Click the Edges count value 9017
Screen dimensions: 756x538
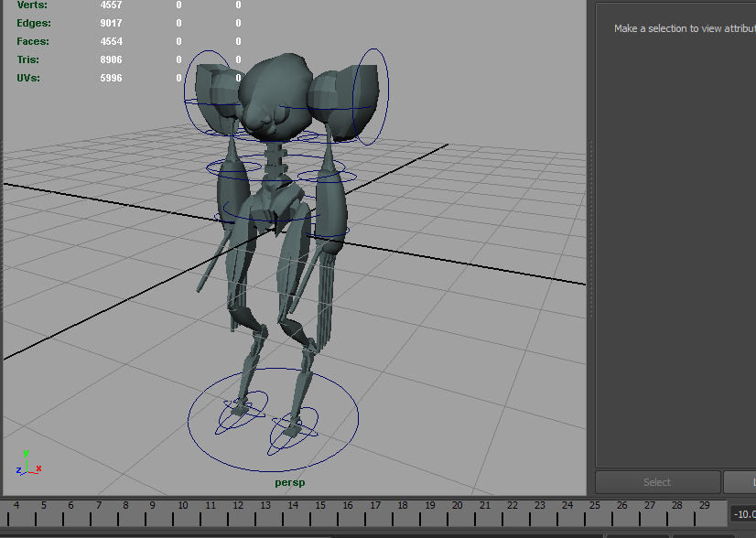tap(112, 23)
